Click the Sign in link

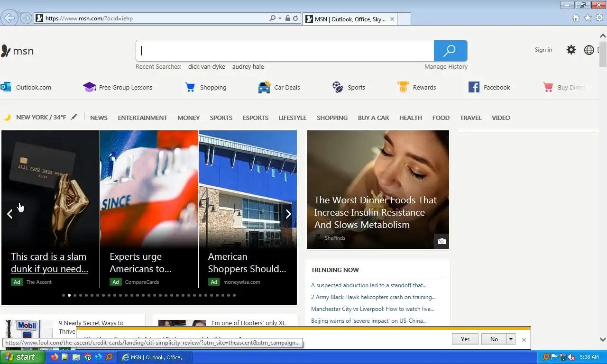coord(543,50)
